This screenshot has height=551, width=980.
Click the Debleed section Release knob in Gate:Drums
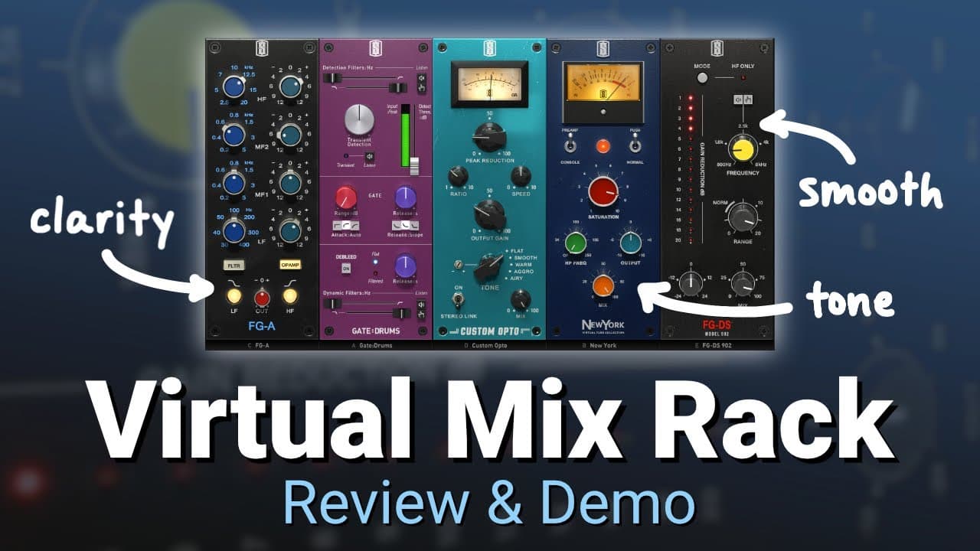click(x=405, y=265)
